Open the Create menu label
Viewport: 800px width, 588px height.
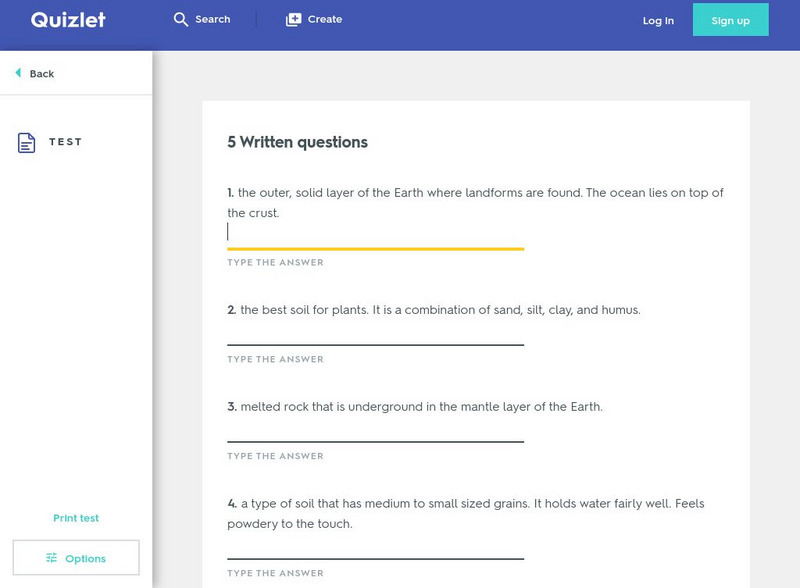(x=325, y=20)
